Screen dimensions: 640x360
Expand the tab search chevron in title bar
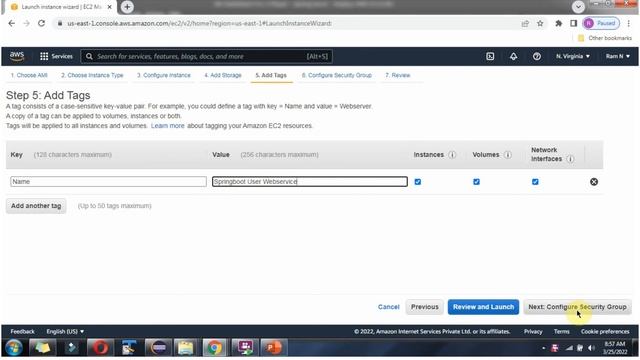point(578,7)
